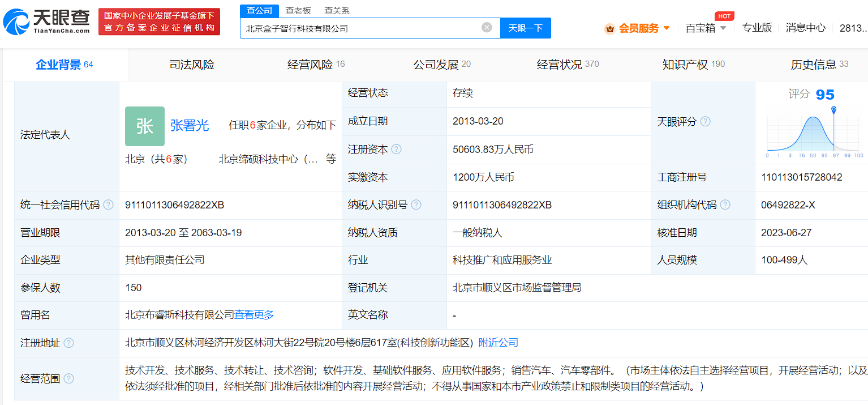Viewport: 868px width, 405px height.
Task: Expand the 百宝箱 dropdown arrow
Action: click(723, 28)
